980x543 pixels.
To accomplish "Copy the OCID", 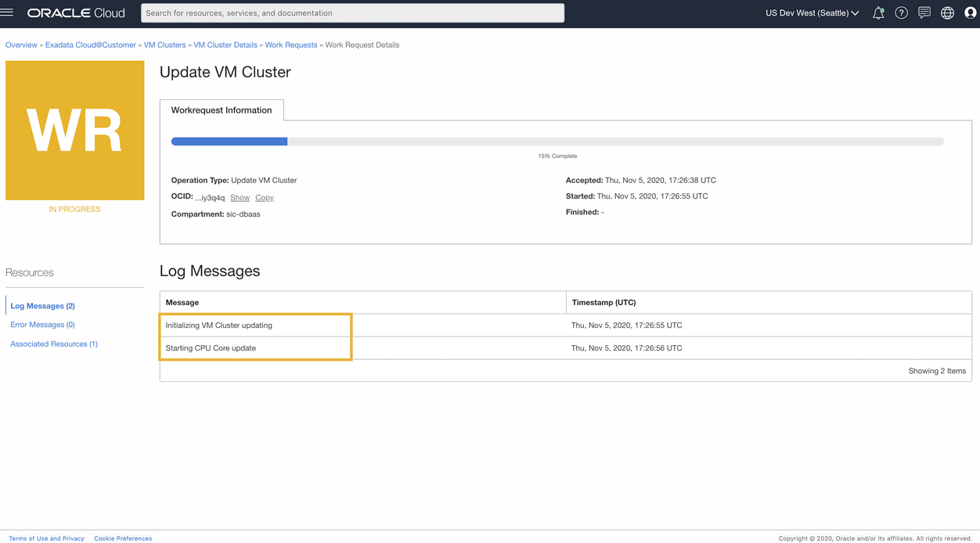I will pyautogui.click(x=264, y=196).
